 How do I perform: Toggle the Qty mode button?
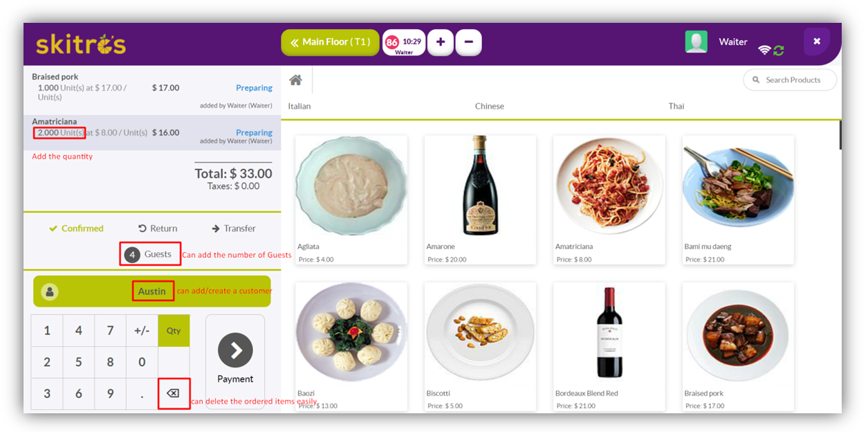coord(174,330)
